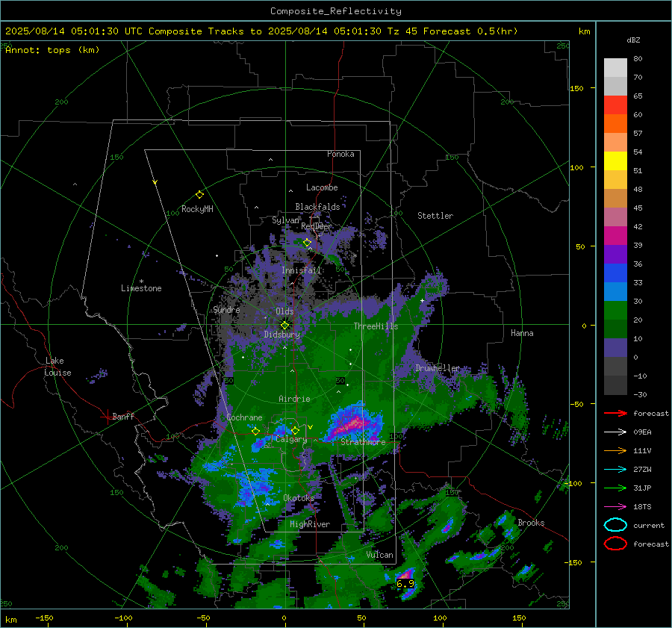Click the Brooks city label
Screen dimensions: 672x628
[x=531, y=523]
